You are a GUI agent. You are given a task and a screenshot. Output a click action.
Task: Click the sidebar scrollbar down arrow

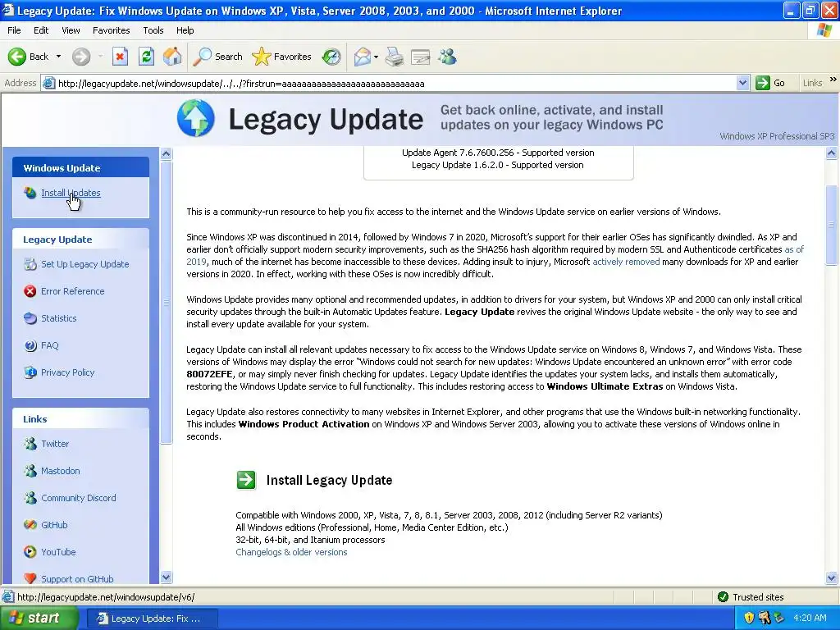click(x=166, y=577)
